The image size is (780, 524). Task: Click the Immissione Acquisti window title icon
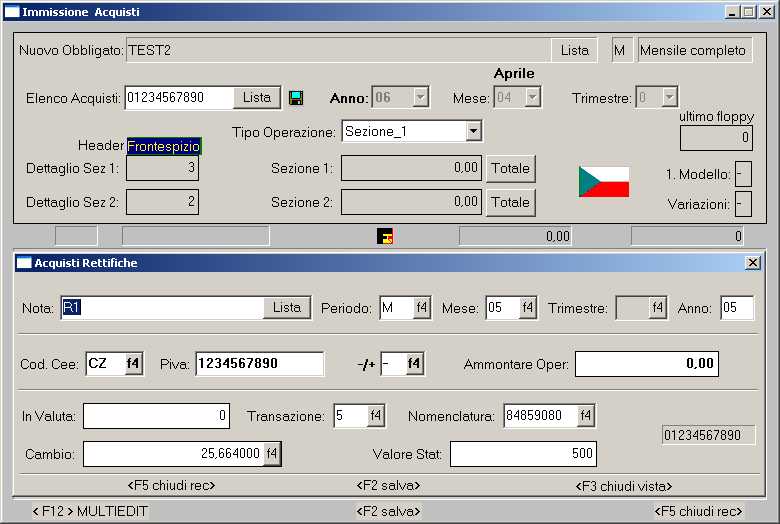click(x=11, y=11)
